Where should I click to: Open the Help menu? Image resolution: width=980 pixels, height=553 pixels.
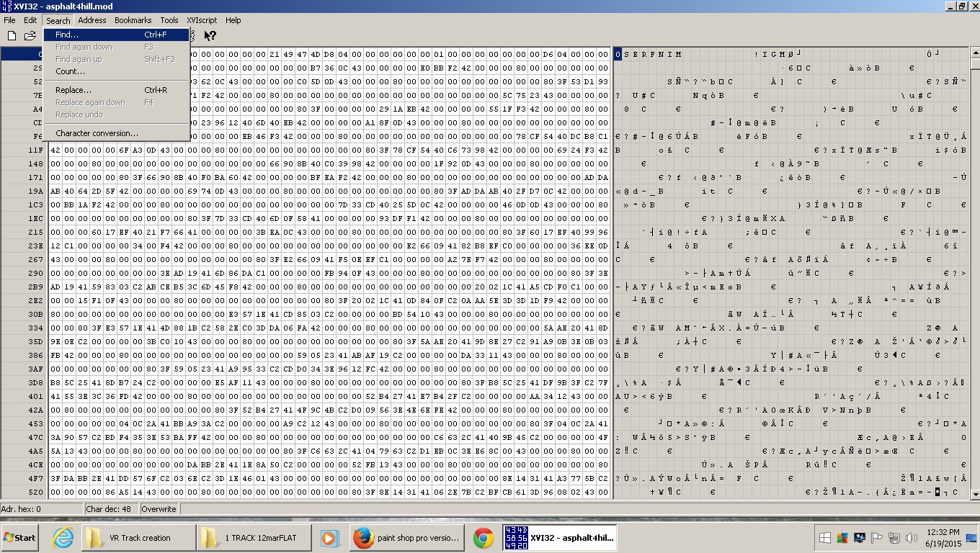233,20
